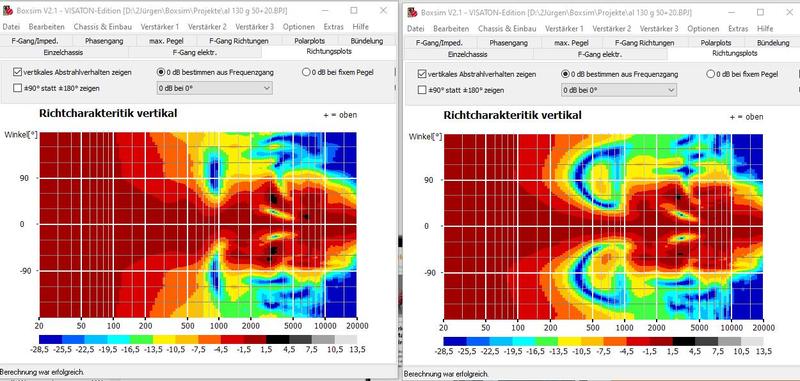Open the 'Chassis & Einbau' menu in left window
Image resolution: width=800 pixels, height=381 pixels.
[x=95, y=27]
